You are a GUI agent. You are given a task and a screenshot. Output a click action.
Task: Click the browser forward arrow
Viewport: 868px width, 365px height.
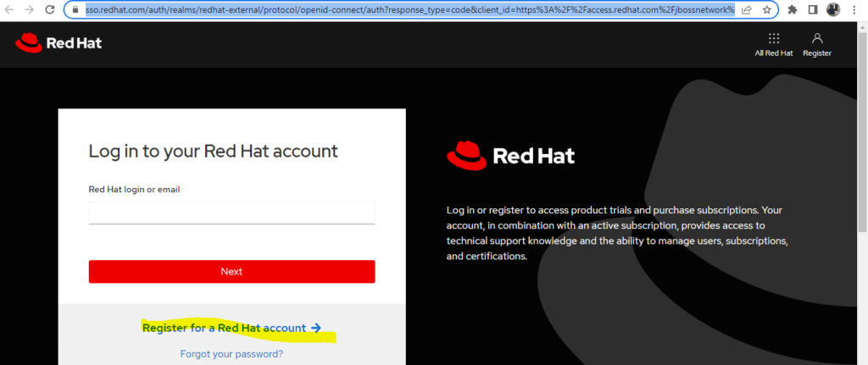30,9
